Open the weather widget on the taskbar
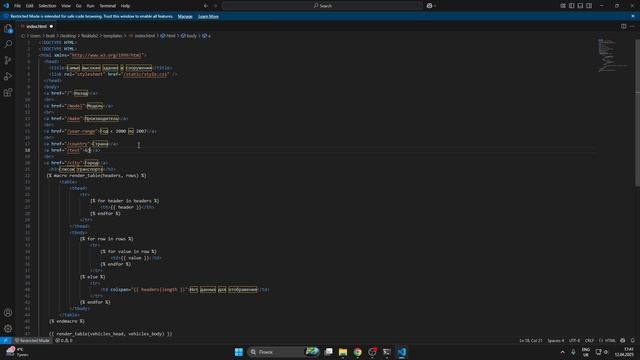Viewport: 640px width, 360px height. coord(16,352)
